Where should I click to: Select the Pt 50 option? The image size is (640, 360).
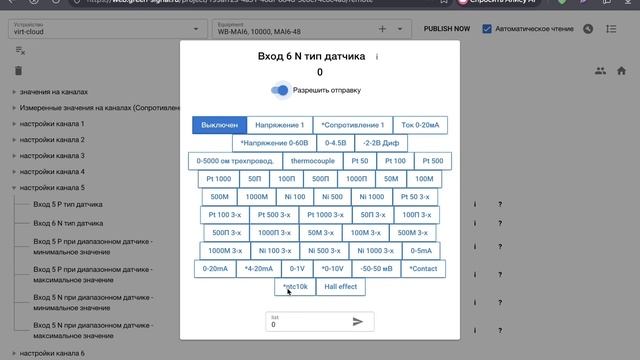click(360, 161)
